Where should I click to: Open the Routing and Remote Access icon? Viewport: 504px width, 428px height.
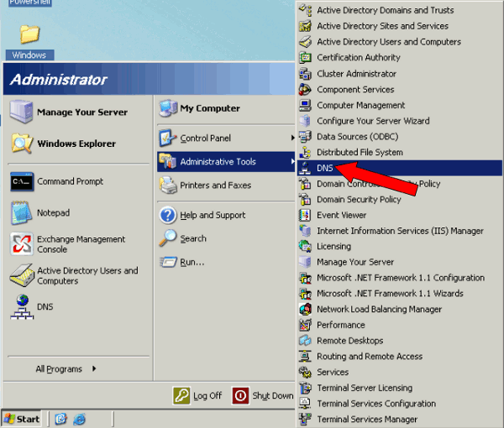coord(305,357)
